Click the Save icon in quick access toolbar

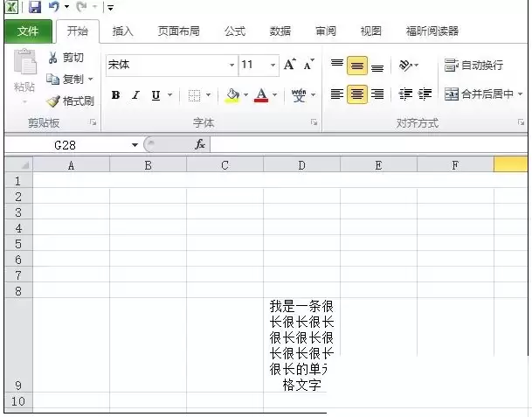tap(35, 6)
